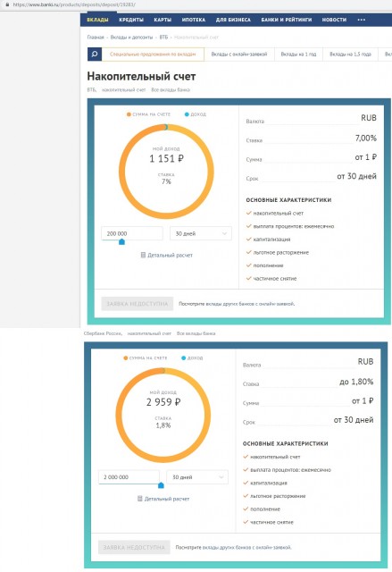Click the amount slider handle under 200 000

122,241
